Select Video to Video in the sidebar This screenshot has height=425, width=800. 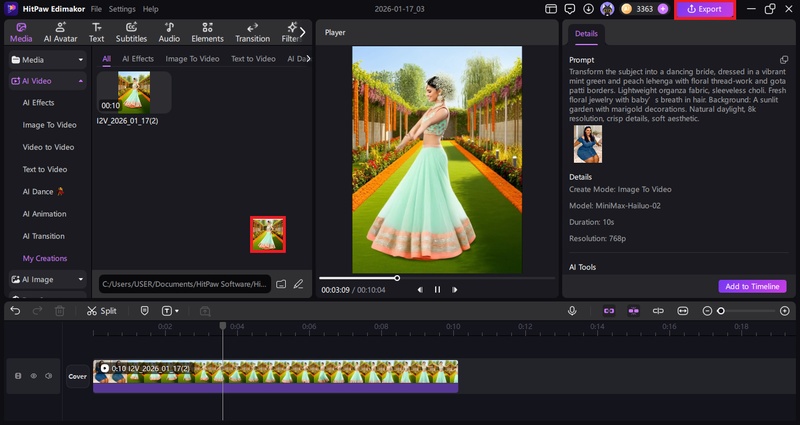[x=48, y=147]
